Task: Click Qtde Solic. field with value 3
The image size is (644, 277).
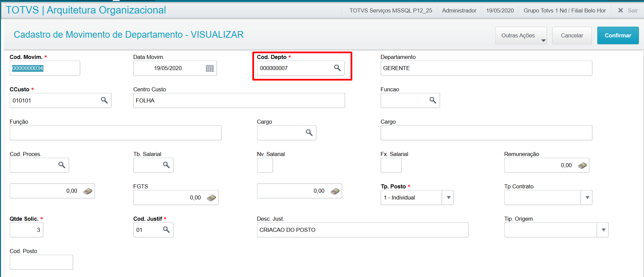Action: tap(26, 230)
